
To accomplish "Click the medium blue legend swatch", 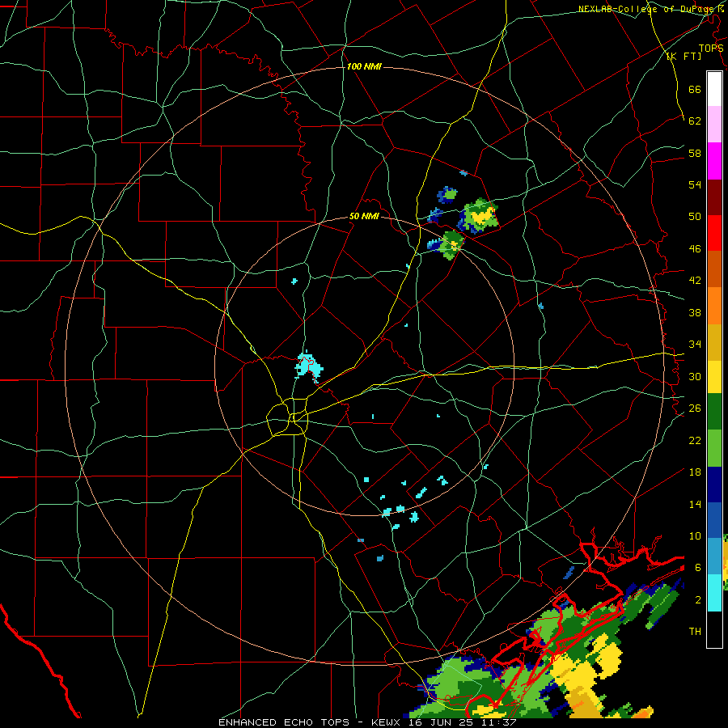I will click(714, 520).
